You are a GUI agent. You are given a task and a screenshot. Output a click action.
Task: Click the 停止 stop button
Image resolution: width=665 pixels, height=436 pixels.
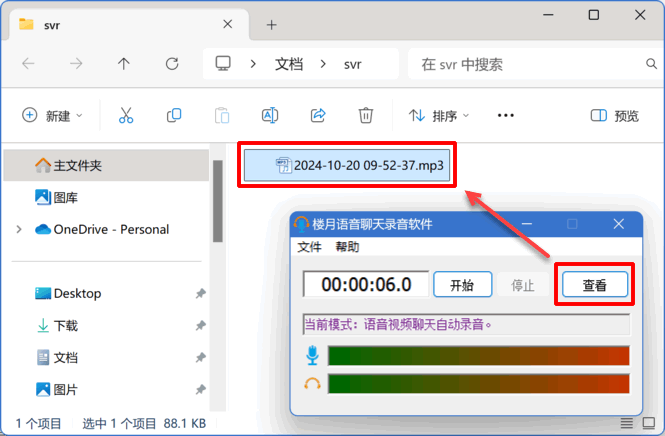[522, 285]
